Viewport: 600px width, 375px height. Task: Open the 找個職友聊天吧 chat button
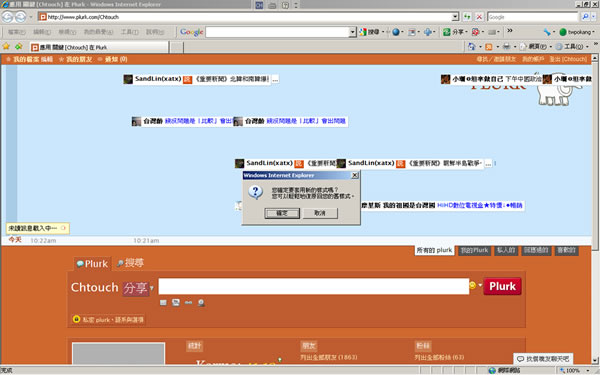[x=543, y=359]
